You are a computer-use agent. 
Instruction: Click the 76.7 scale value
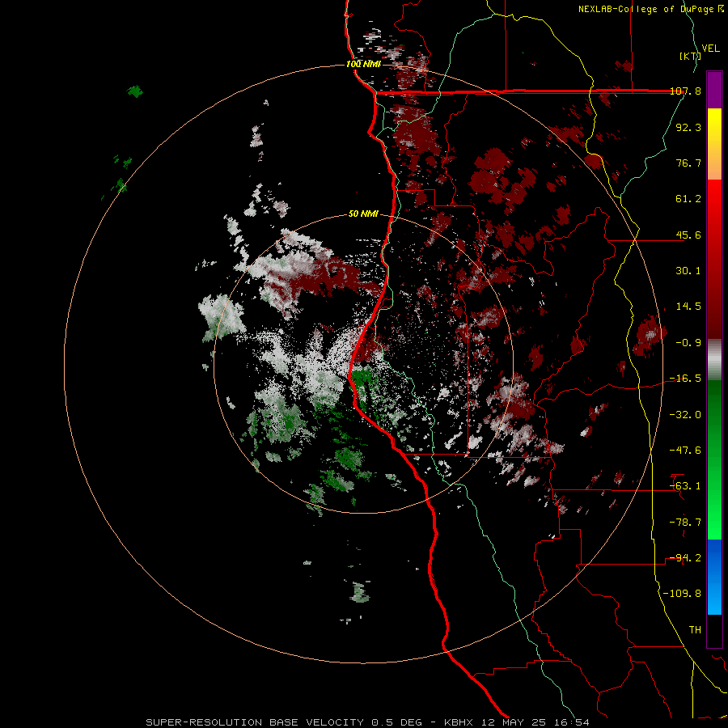(x=688, y=163)
